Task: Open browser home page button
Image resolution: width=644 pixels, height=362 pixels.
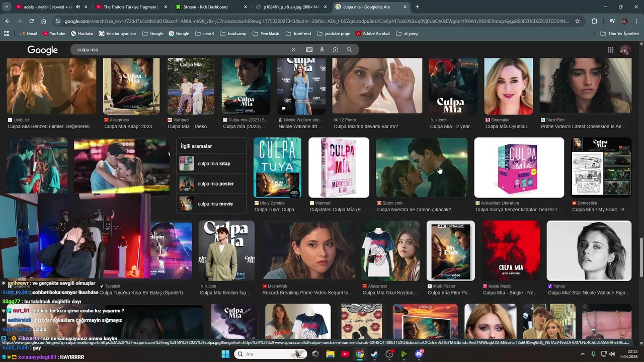Action: tap(44, 21)
